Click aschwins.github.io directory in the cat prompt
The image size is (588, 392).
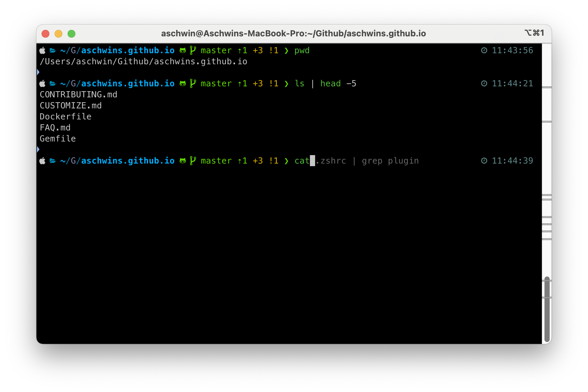[x=128, y=161]
